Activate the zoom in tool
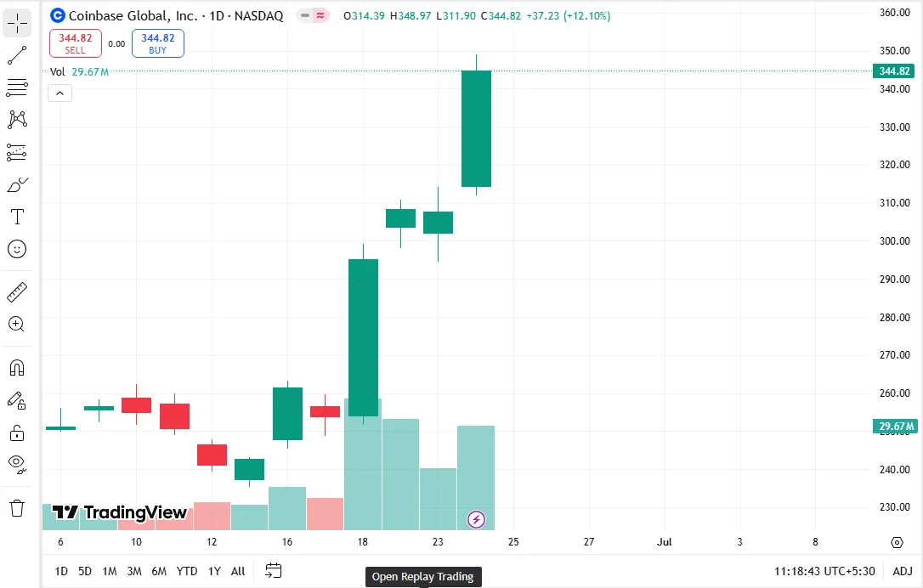Screen dimensions: 923x588 coord(17,324)
